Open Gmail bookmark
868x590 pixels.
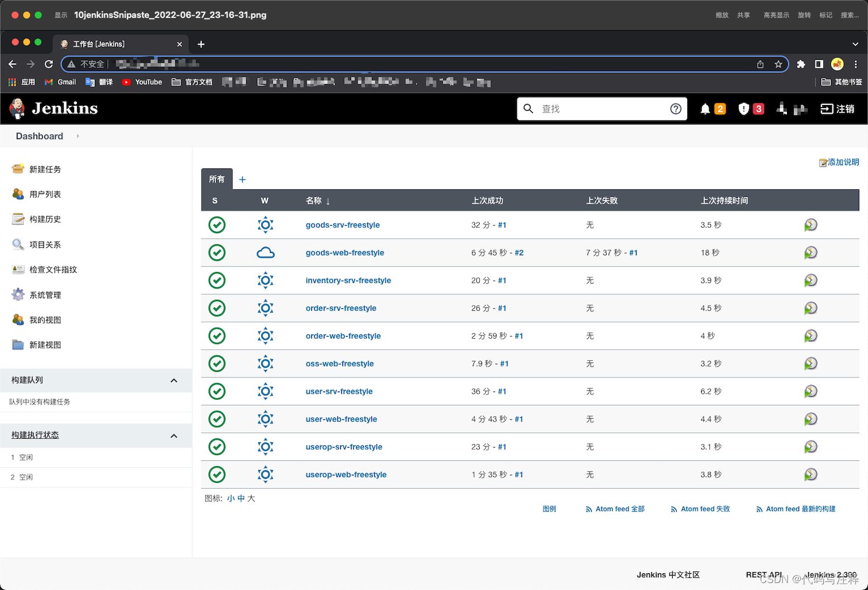point(60,82)
